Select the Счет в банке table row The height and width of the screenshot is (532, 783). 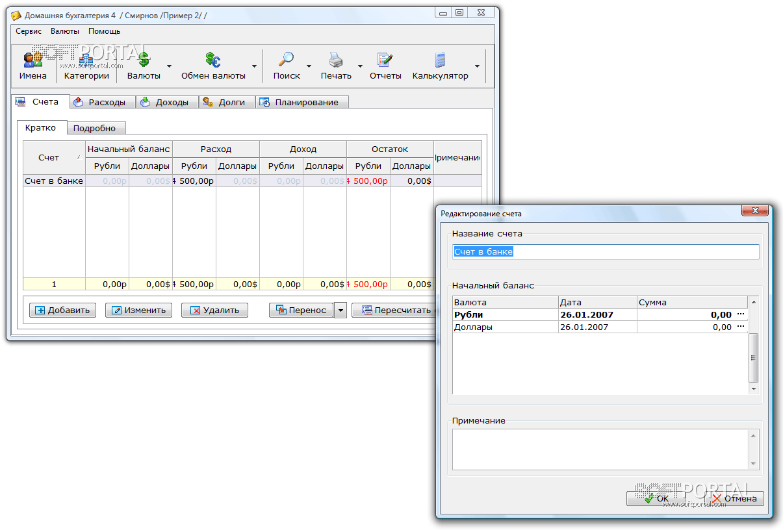point(252,181)
